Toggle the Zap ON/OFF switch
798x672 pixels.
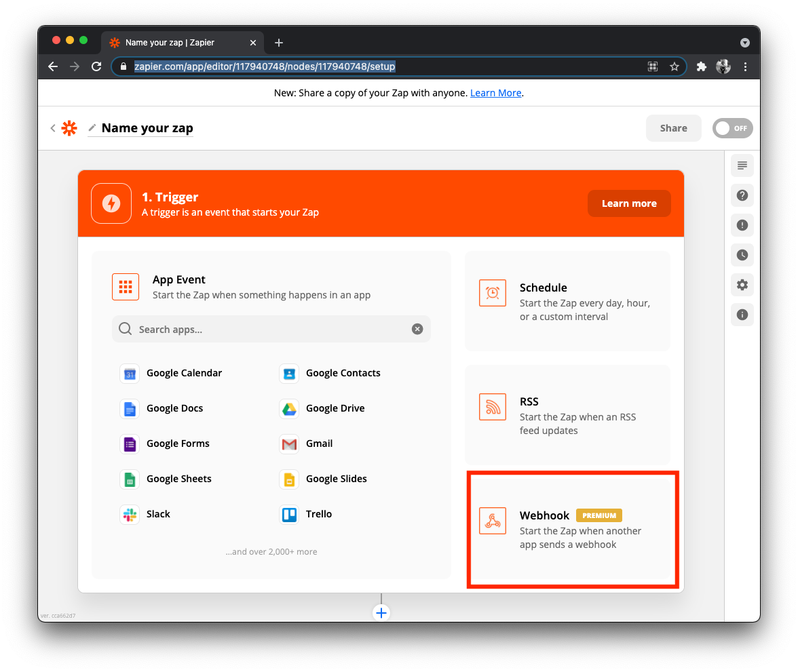(x=732, y=128)
